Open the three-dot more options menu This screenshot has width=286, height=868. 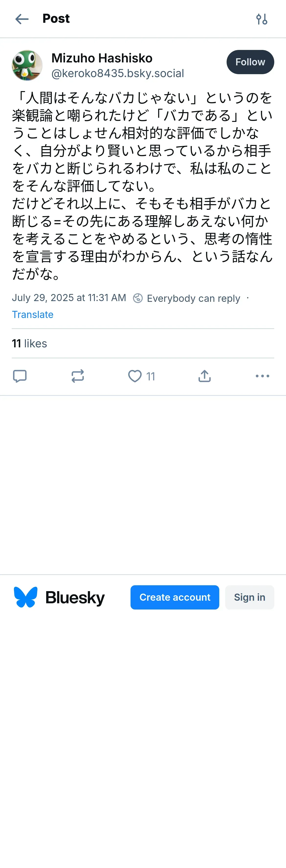click(x=263, y=376)
